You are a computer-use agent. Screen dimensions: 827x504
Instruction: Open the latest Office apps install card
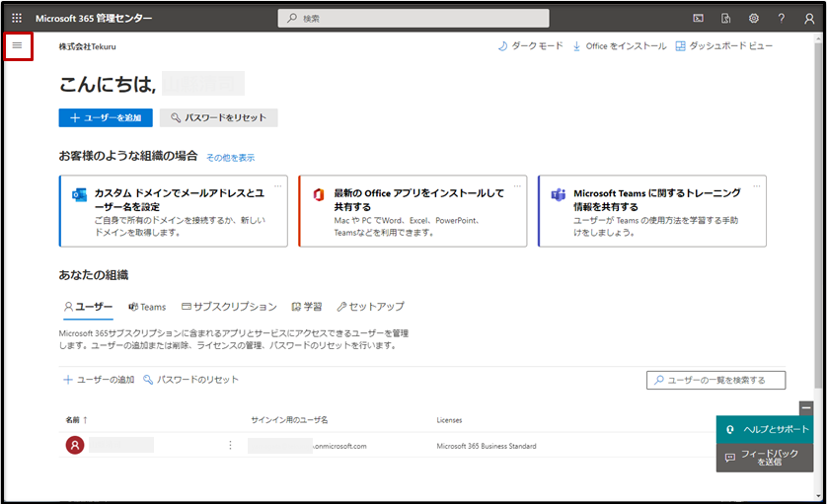[x=413, y=211]
